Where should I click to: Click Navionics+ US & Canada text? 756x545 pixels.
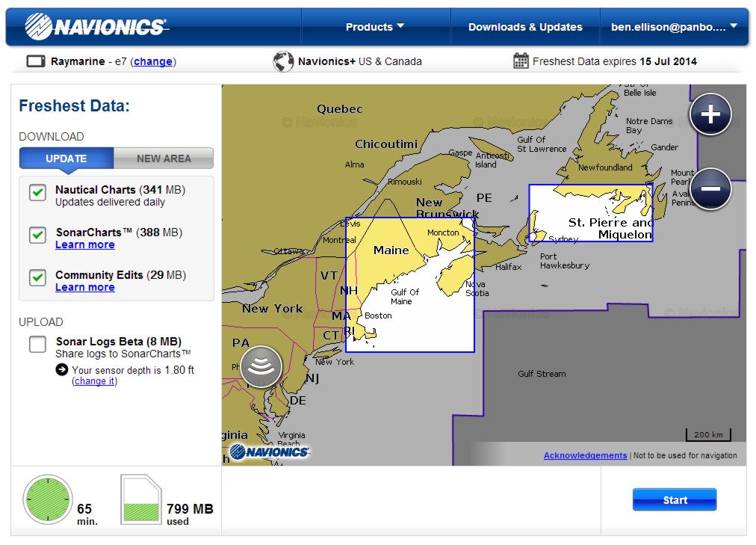(x=359, y=61)
